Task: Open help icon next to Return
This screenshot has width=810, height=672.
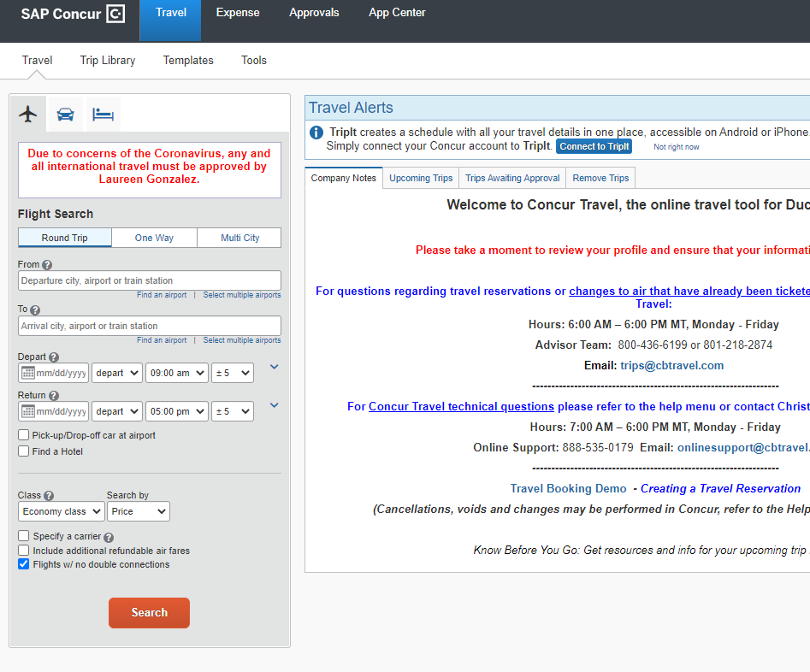Action: (54, 396)
